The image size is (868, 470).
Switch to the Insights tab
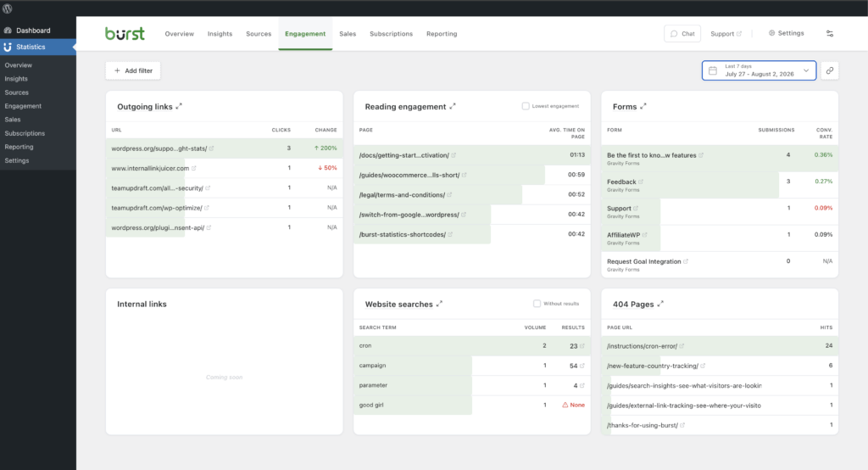pos(220,34)
